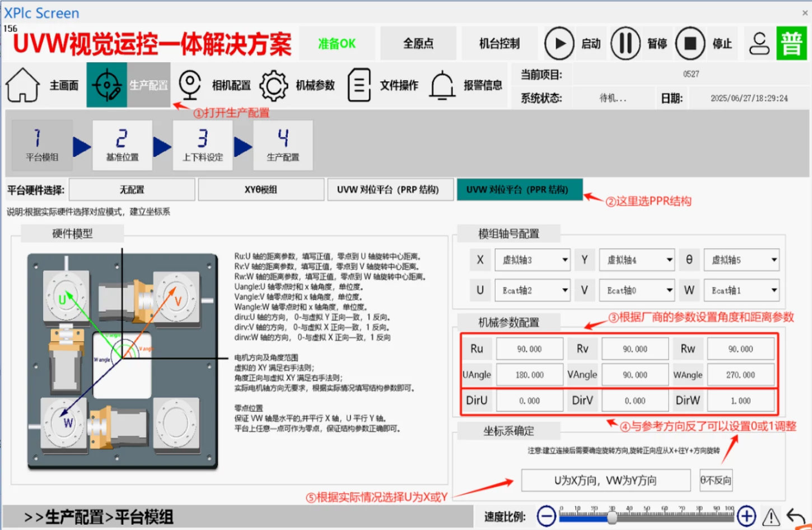
Task: Open 文件操作 document icon
Action: pyautogui.click(x=359, y=85)
